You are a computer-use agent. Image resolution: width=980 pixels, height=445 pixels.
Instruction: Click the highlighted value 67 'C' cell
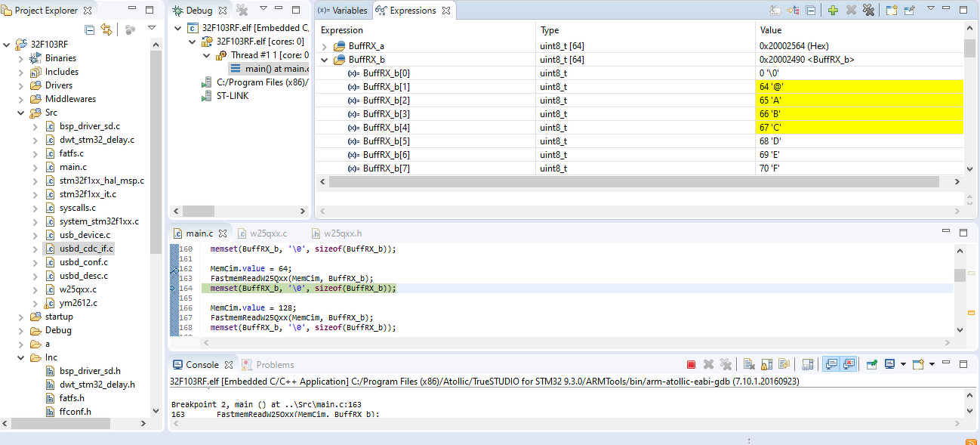tap(859, 128)
